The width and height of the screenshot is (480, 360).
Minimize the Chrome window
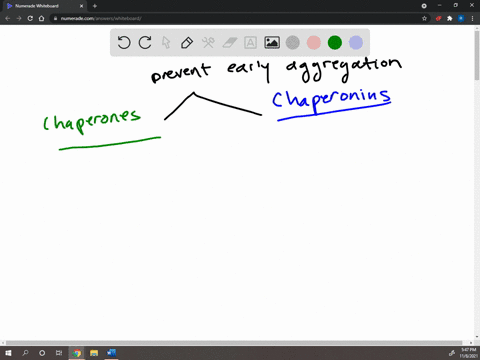(440, 5)
